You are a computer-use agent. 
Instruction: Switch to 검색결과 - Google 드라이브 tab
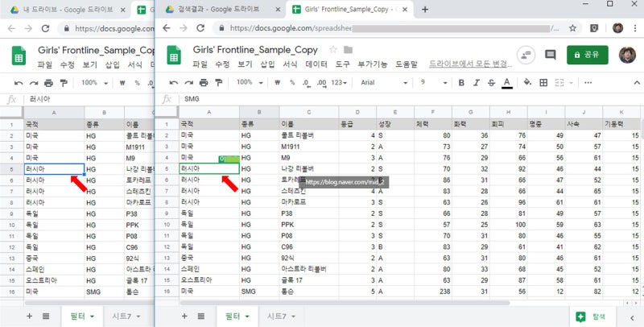(x=219, y=10)
